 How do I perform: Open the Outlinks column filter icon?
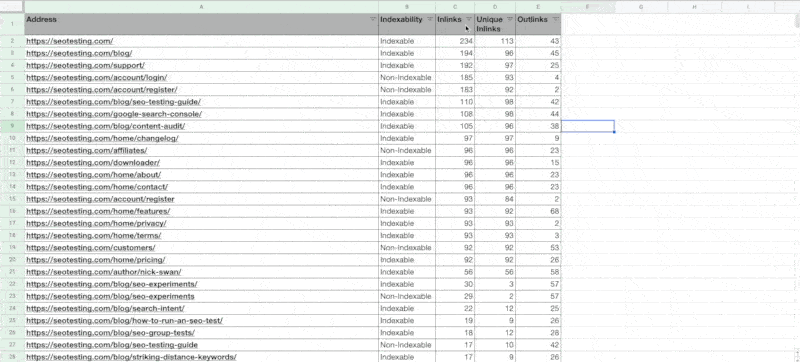[555, 19]
